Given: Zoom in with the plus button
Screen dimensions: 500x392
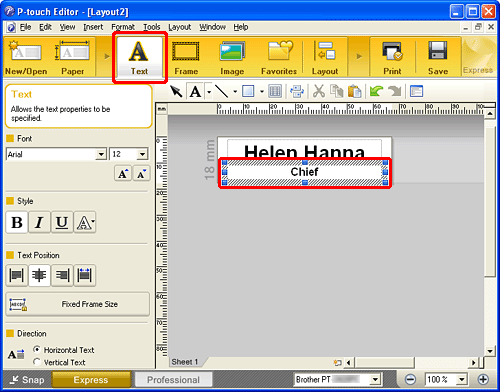Looking at the screenshot, I should [483, 379].
